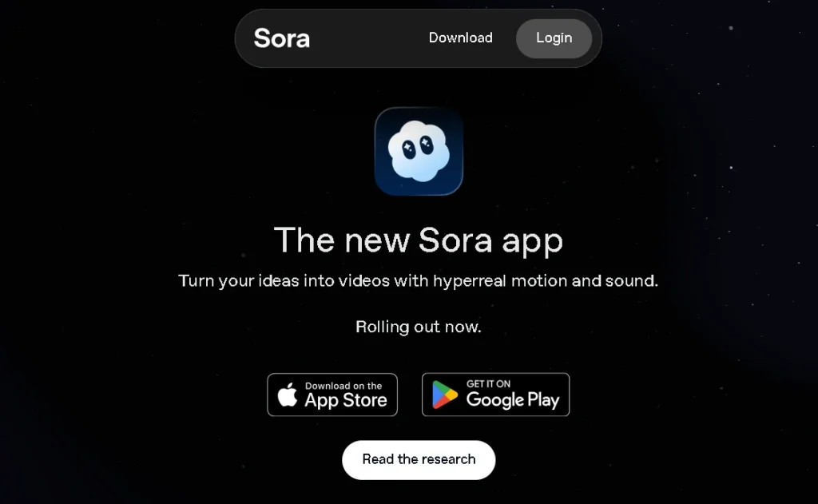
Task: Click the cloud mascot's left sparkling eye
Action: click(x=408, y=149)
